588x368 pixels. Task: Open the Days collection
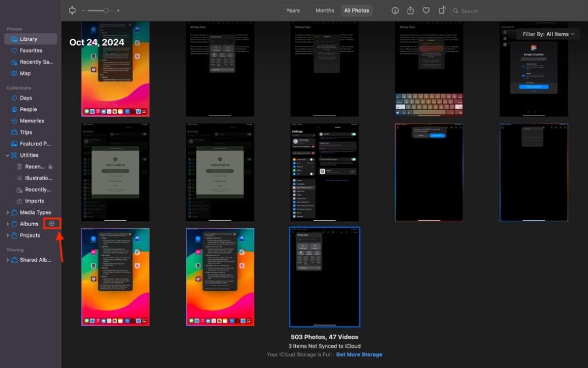coord(31,98)
